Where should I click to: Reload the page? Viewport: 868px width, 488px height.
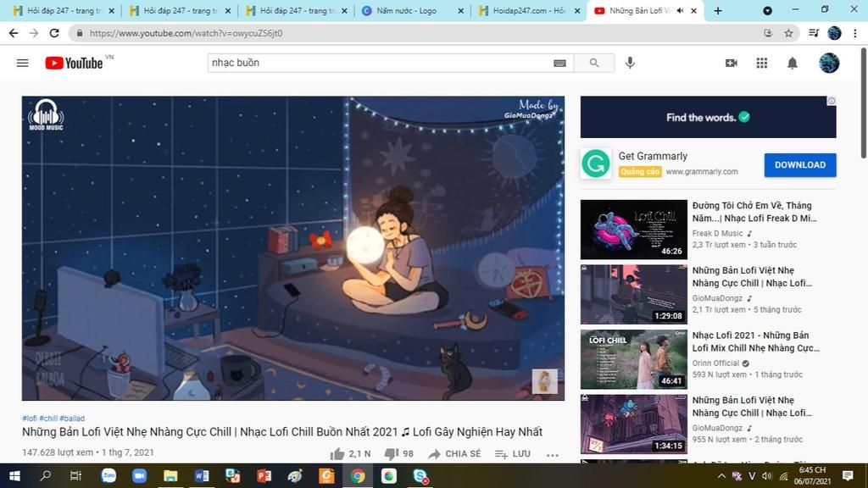click(54, 33)
